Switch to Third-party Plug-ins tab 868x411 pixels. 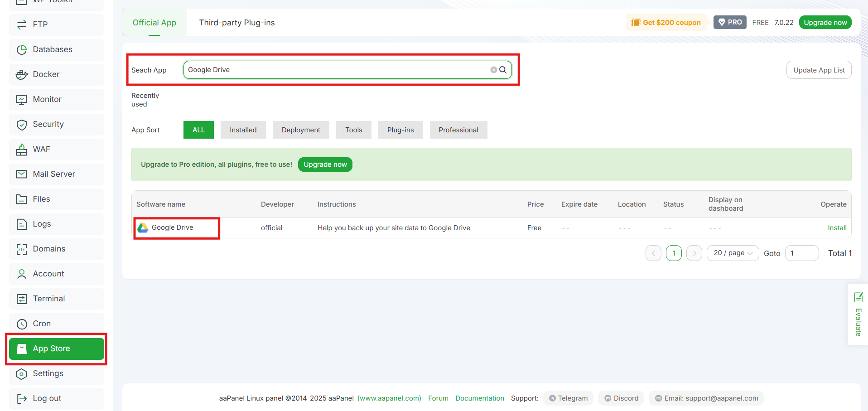tap(236, 22)
